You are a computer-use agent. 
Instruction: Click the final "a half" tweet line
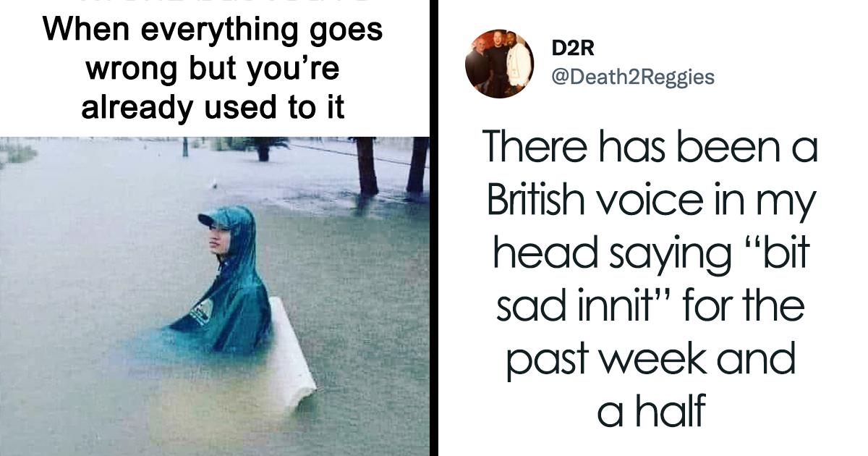coord(652,411)
